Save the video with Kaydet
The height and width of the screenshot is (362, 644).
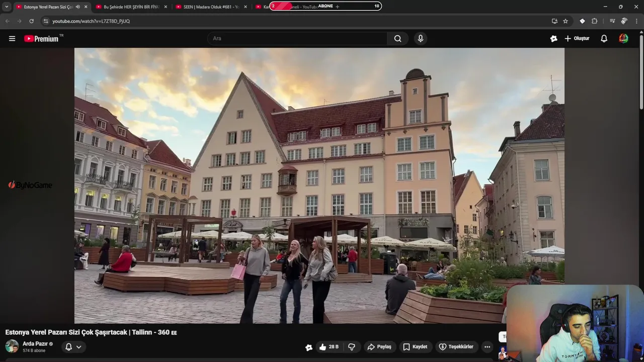[x=415, y=347]
